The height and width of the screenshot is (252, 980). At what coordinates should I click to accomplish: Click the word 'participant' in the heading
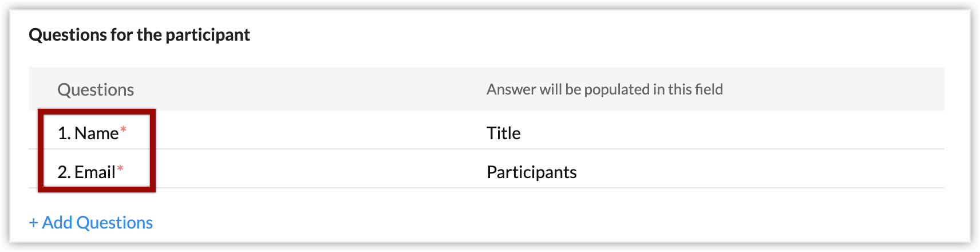[x=208, y=35]
